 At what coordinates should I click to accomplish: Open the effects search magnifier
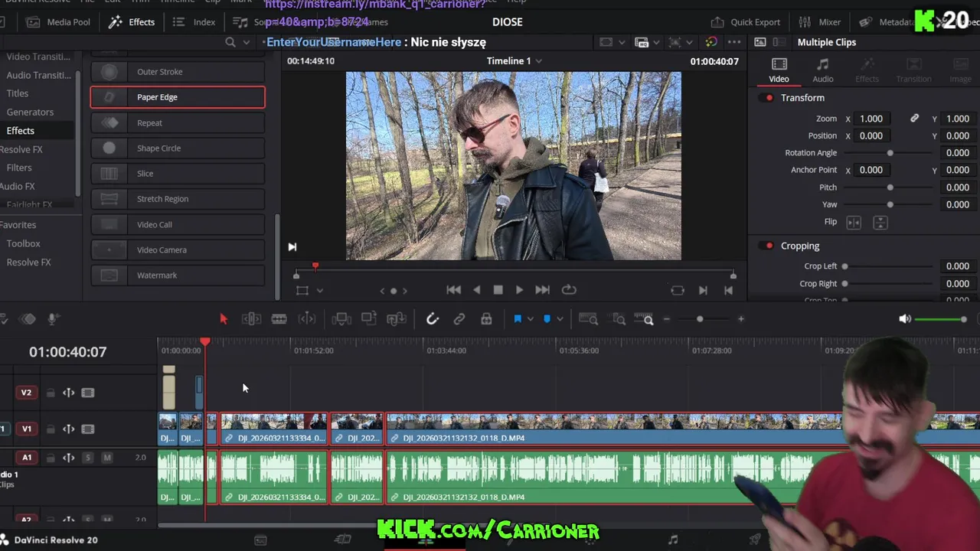[230, 42]
